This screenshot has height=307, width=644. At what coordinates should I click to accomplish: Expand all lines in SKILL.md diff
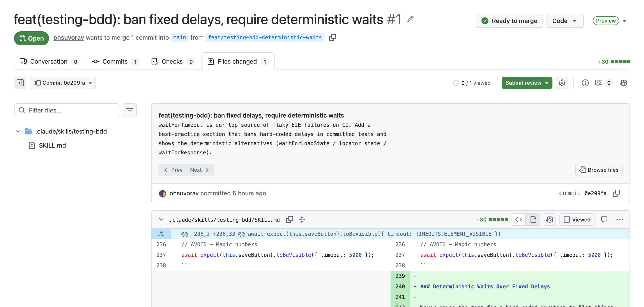click(302, 220)
